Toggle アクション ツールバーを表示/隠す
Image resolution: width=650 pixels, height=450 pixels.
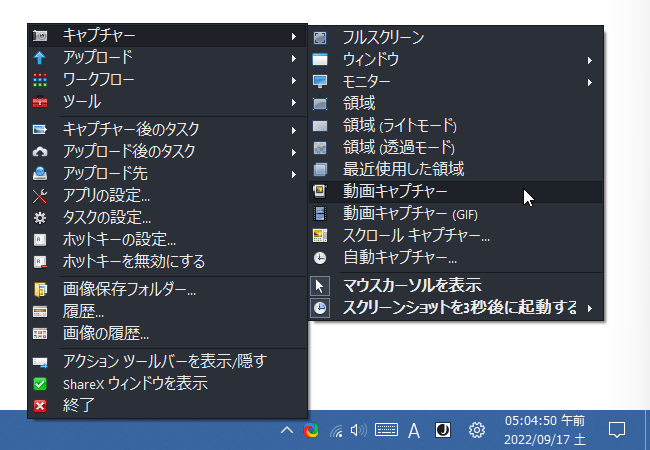tap(167, 362)
